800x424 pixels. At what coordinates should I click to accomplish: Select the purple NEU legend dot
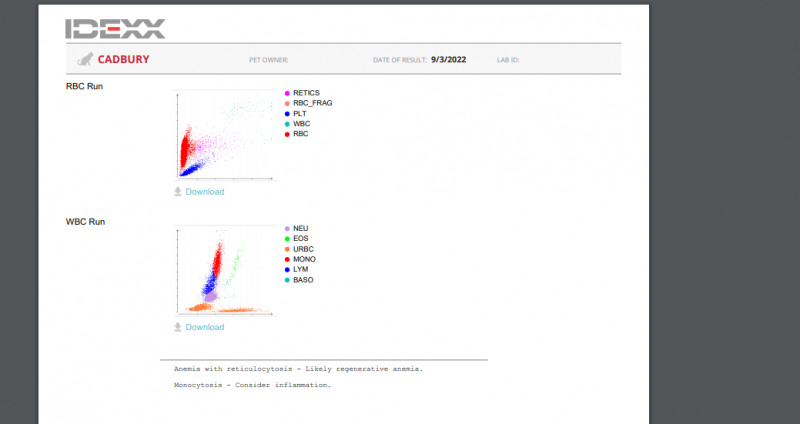(287, 228)
